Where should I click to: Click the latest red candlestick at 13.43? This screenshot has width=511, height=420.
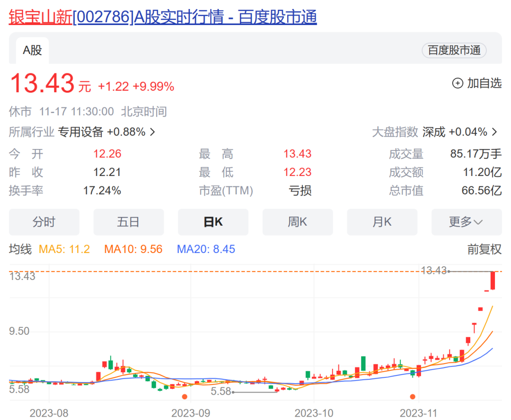(x=493, y=280)
